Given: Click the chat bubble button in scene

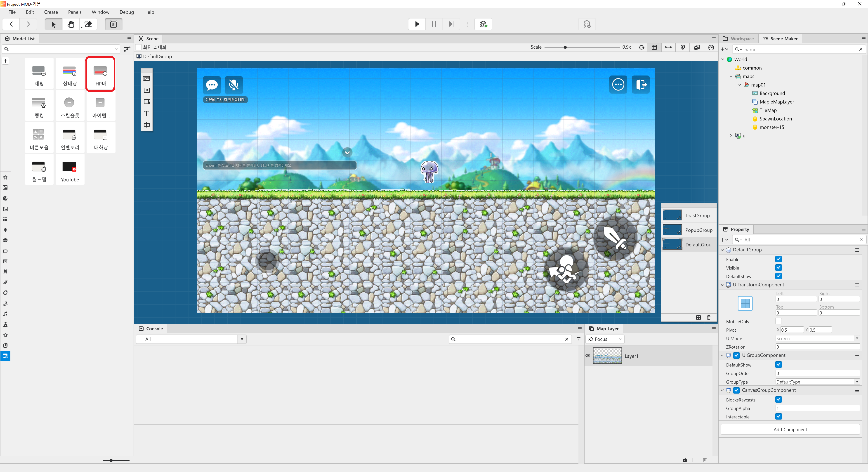Looking at the screenshot, I should [212, 85].
